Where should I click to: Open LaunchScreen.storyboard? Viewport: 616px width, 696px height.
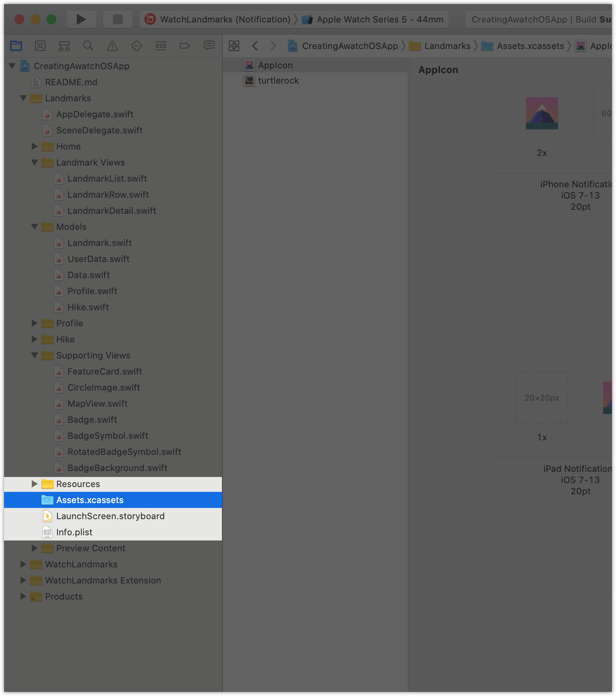pos(113,516)
